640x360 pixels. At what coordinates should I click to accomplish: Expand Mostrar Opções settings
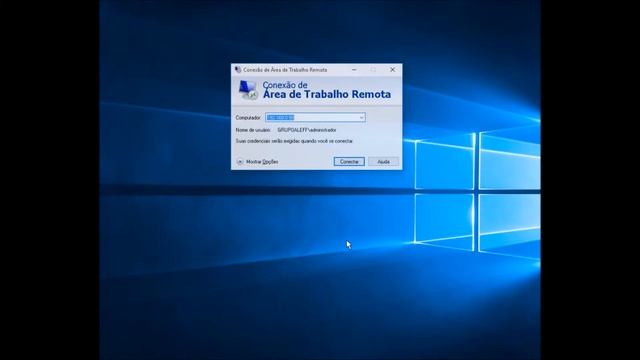coord(258,162)
